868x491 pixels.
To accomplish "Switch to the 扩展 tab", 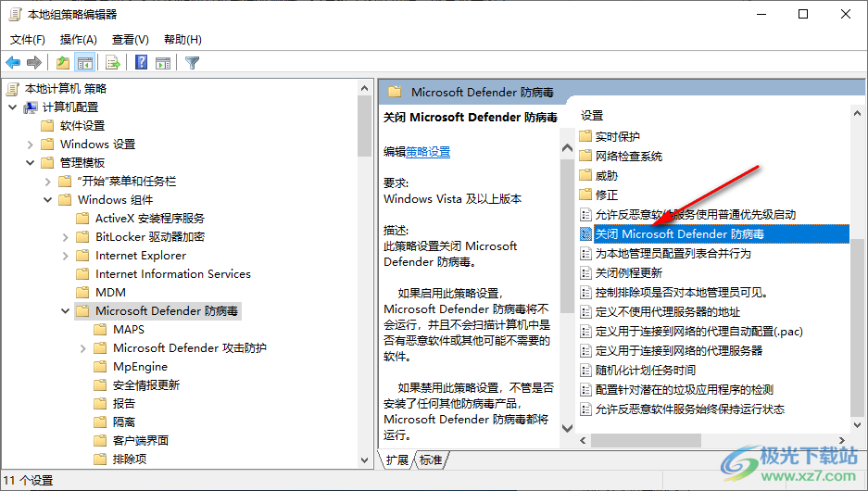I will [396, 460].
